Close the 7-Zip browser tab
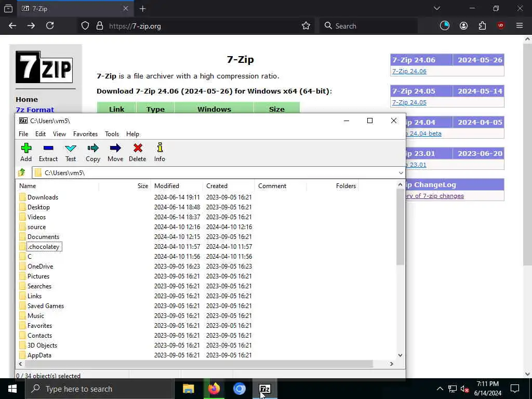This screenshot has height=399, width=532. 126,8
